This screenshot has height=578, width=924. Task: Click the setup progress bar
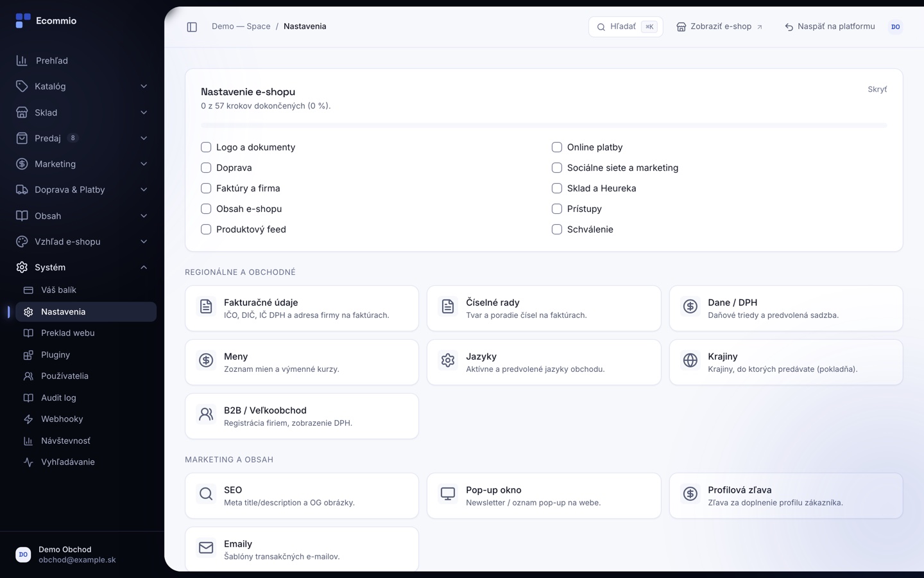tap(544, 125)
